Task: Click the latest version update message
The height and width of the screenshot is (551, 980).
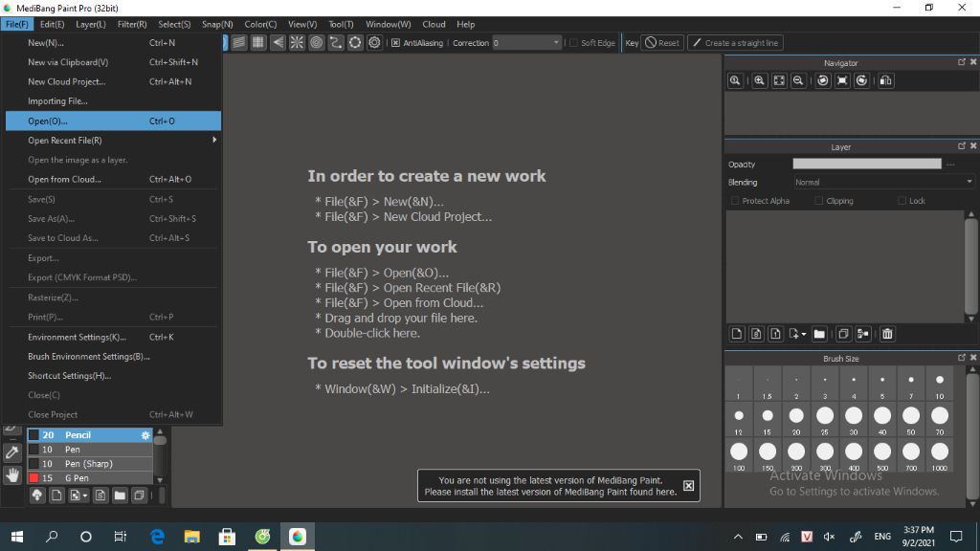Action: [x=550, y=486]
